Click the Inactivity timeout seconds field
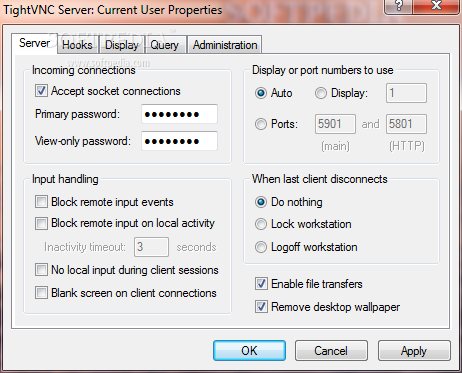Screen dimensions: 462x373 (151, 247)
